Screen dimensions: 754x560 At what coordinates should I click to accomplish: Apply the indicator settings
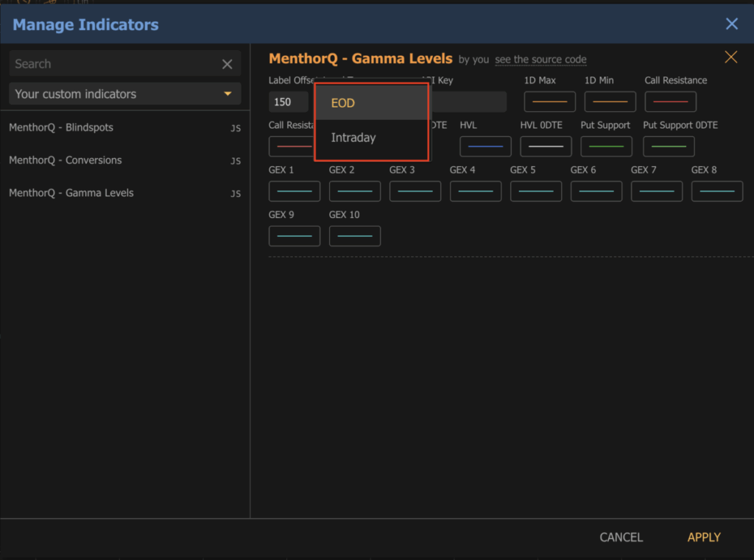point(703,537)
